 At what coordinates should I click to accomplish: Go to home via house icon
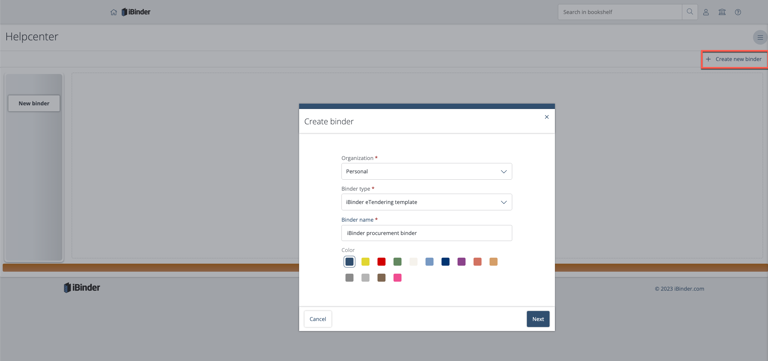[114, 12]
